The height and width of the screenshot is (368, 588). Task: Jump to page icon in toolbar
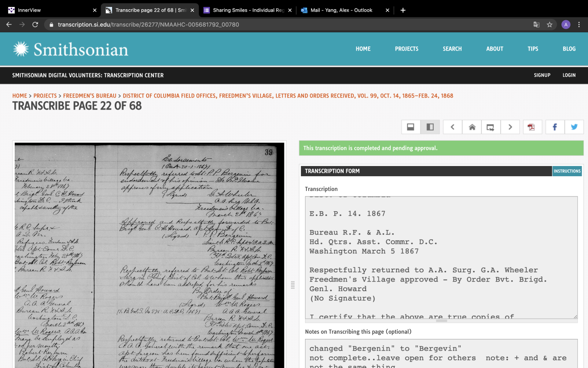[491, 127]
